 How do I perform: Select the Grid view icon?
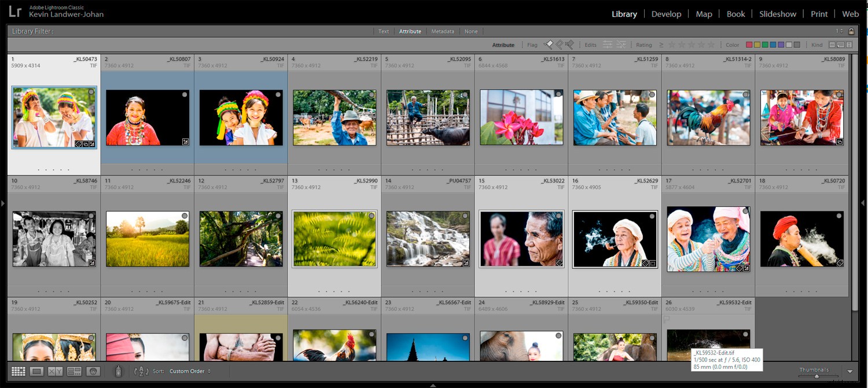click(18, 371)
